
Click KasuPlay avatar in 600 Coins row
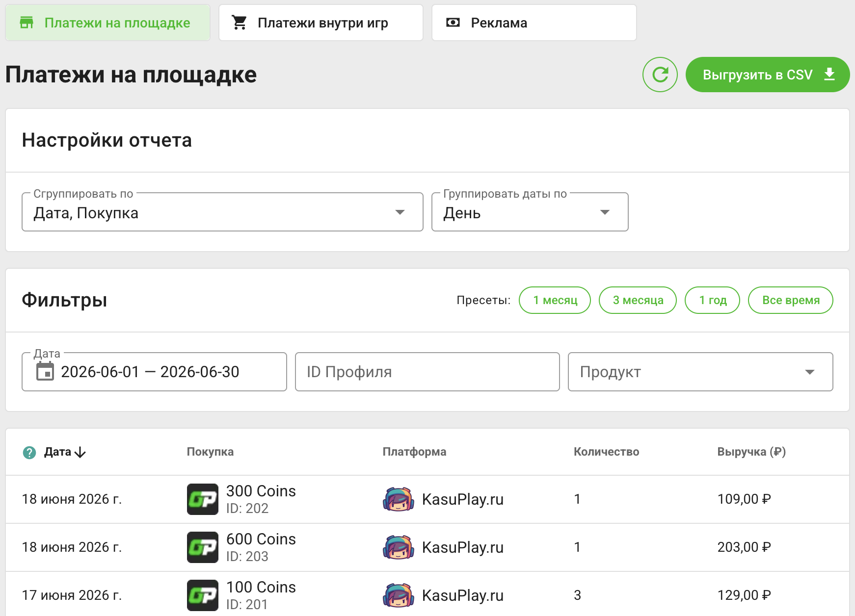pos(399,547)
